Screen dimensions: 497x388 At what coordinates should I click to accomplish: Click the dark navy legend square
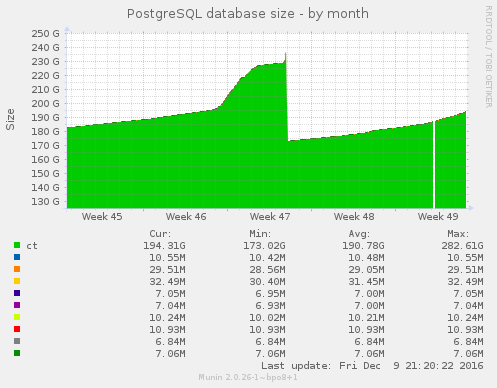[17, 293]
